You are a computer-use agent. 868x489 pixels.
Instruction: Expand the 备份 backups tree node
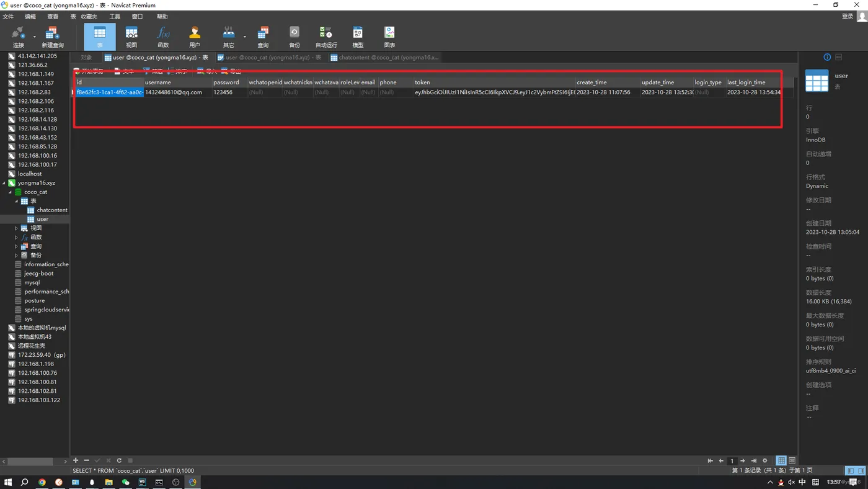pyautogui.click(x=17, y=255)
